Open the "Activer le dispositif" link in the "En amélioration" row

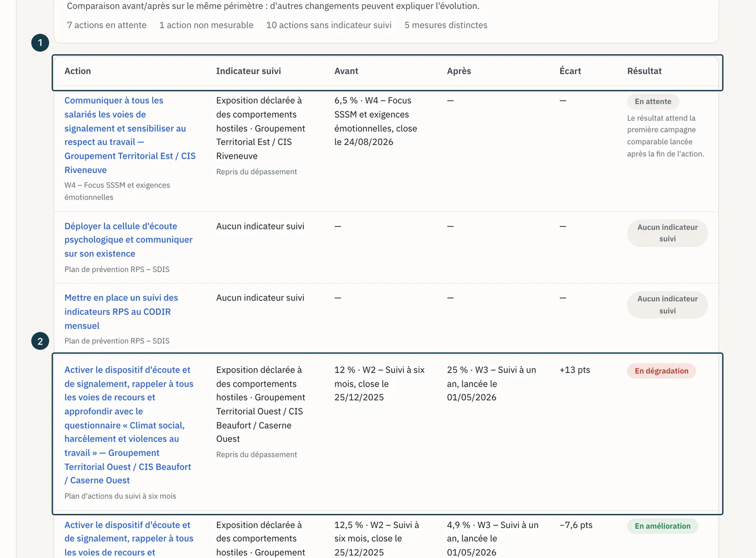129,539
